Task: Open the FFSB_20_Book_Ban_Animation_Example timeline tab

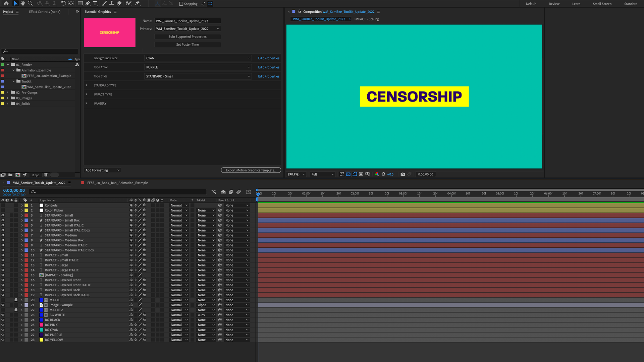Action: [x=117, y=183]
